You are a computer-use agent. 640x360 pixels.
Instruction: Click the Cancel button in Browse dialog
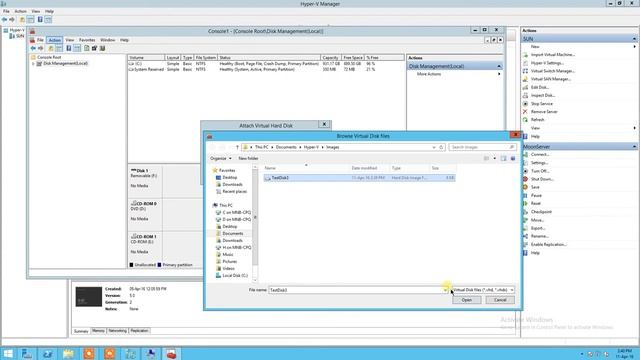[500, 300]
